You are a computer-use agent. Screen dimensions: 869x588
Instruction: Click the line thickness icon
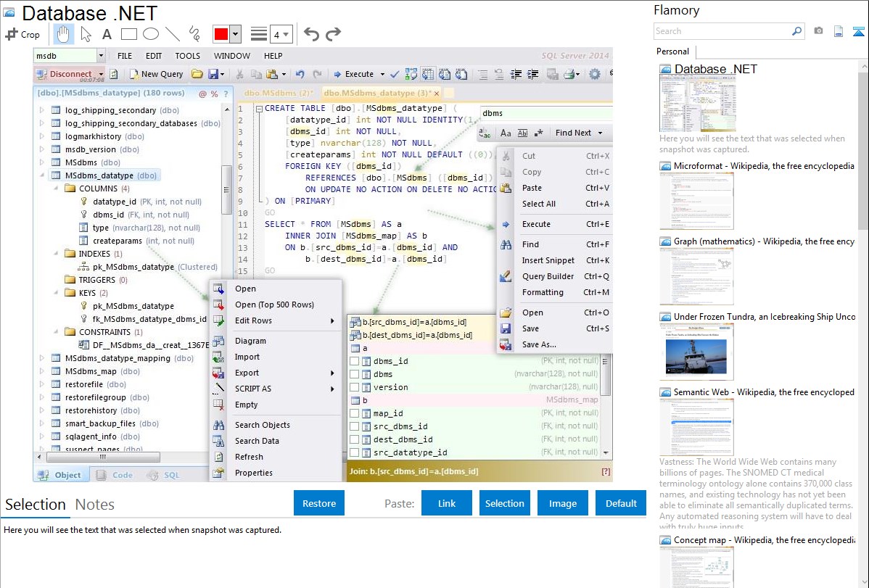click(259, 34)
